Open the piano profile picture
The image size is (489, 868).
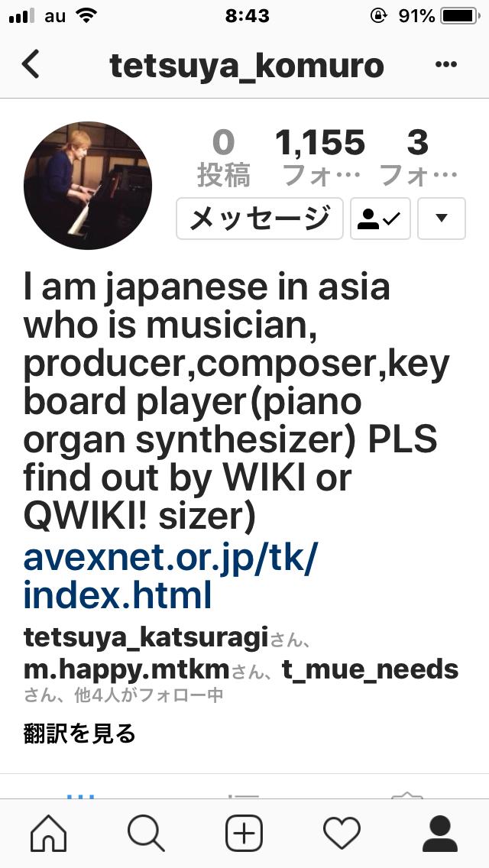[x=88, y=186]
